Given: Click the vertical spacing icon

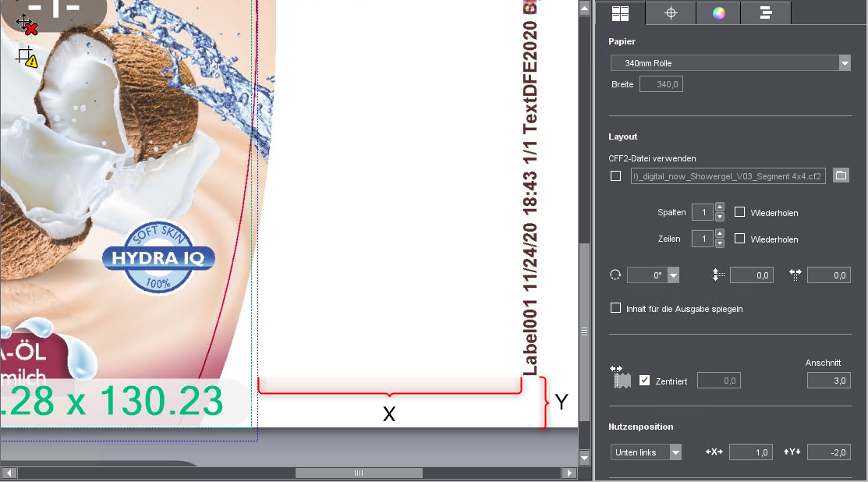Looking at the screenshot, I should pos(718,275).
